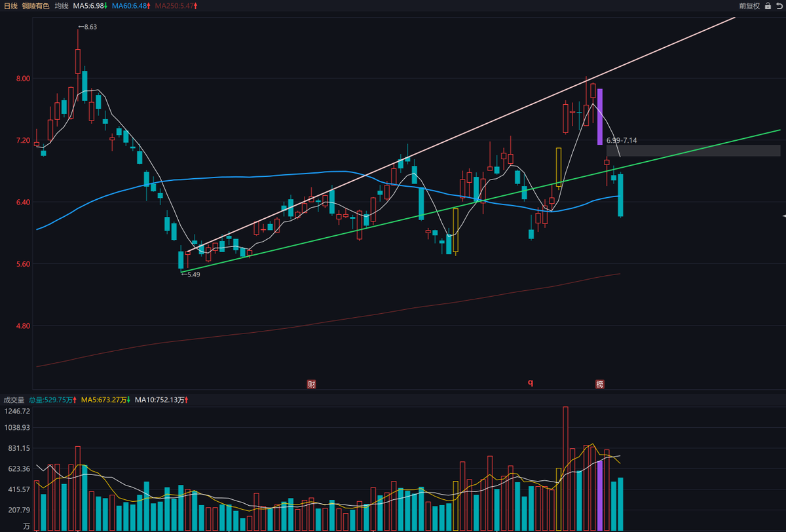
Task: Click the 成交量 volume indicator label
Action: click(x=14, y=399)
